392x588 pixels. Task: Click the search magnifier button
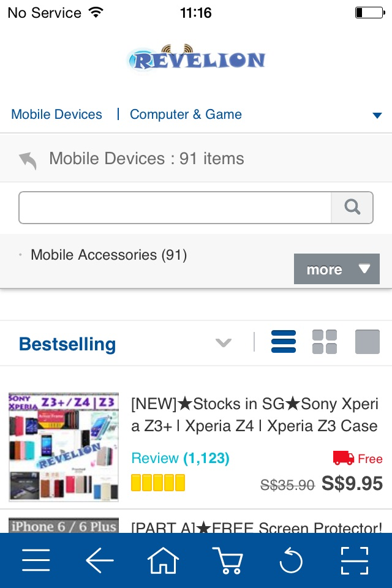(x=352, y=208)
